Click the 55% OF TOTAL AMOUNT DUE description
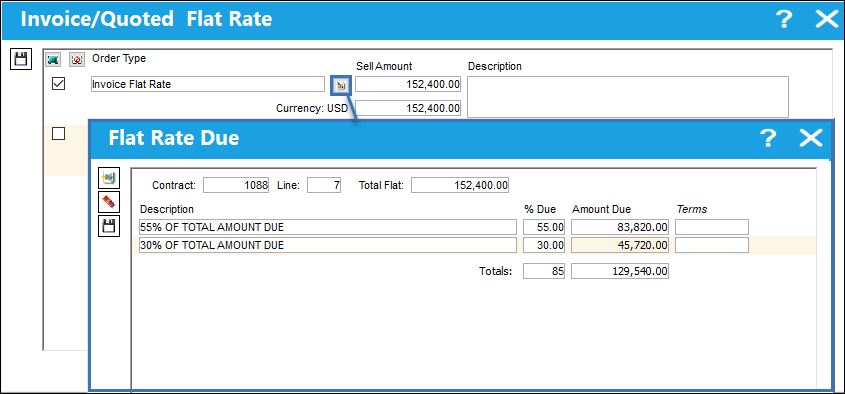Image resolution: width=845 pixels, height=394 pixels. tap(328, 227)
